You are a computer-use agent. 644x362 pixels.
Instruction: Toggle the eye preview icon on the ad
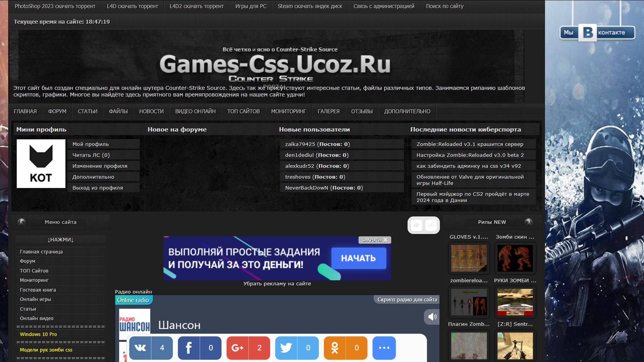point(417,225)
